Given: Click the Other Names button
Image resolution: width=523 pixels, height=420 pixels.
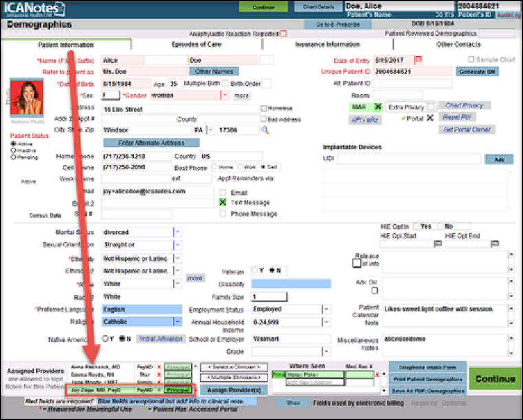Looking at the screenshot, I should (214, 72).
